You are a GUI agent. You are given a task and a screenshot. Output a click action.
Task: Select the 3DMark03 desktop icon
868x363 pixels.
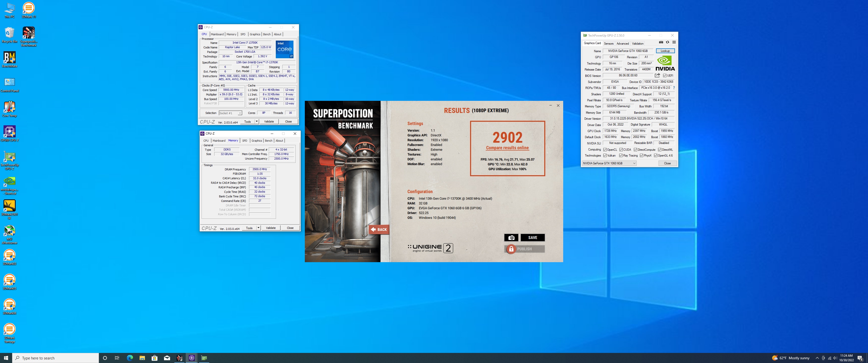pyautogui.click(x=9, y=257)
